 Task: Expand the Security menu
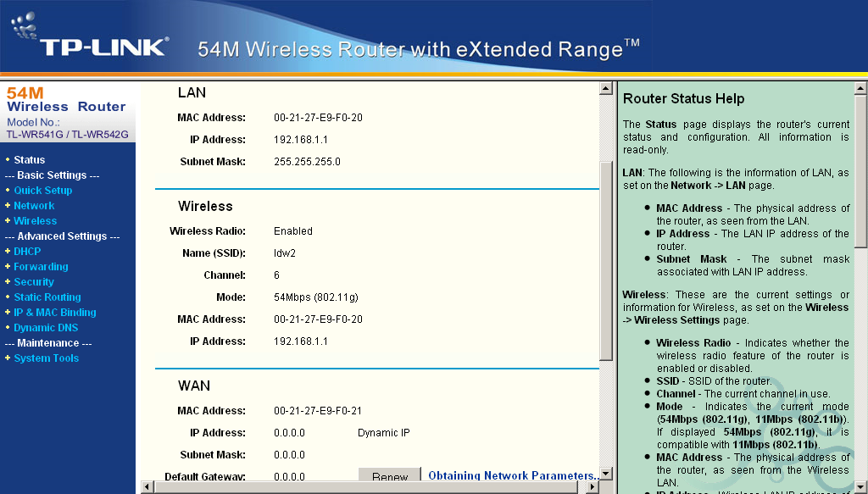pyautogui.click(x=34, y=282)
